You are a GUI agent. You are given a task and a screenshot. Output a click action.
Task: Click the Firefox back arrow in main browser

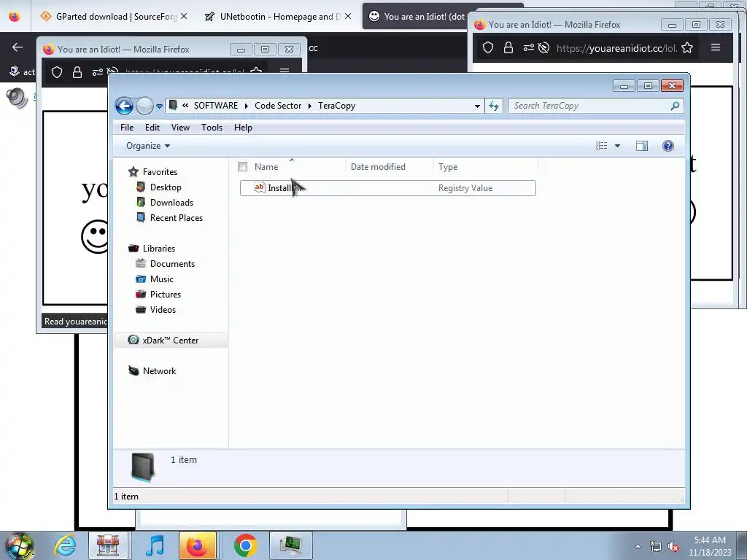18,47
